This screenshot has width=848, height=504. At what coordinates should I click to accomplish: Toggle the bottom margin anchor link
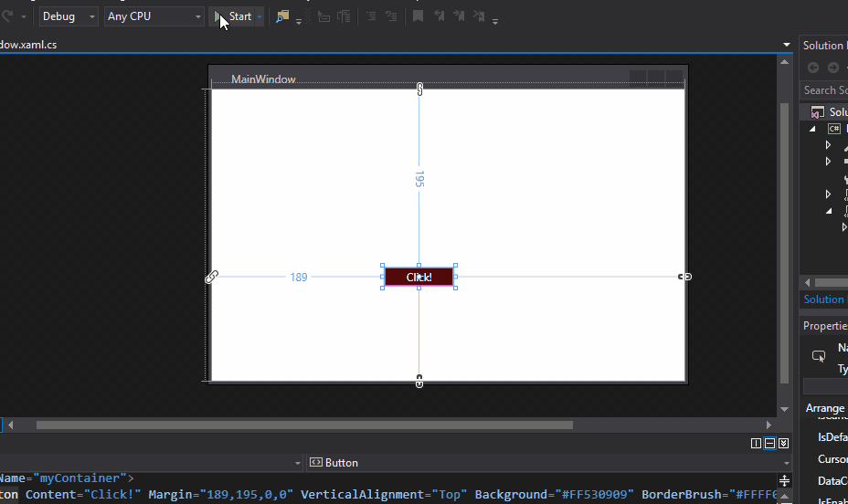419,382
